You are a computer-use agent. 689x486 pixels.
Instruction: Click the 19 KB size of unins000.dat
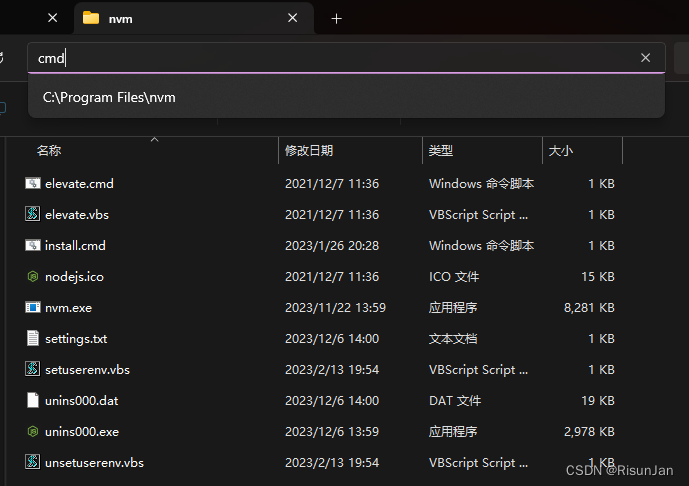click(x=598, y=401)
